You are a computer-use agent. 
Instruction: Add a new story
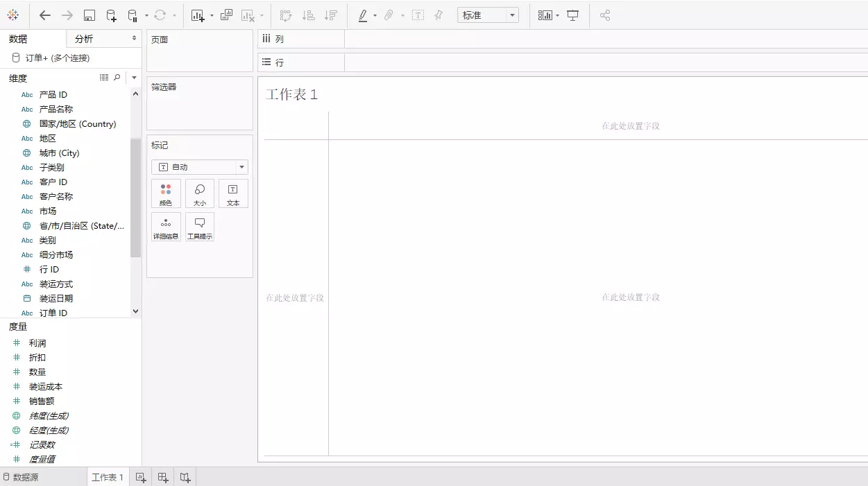(x=185, y=477)
